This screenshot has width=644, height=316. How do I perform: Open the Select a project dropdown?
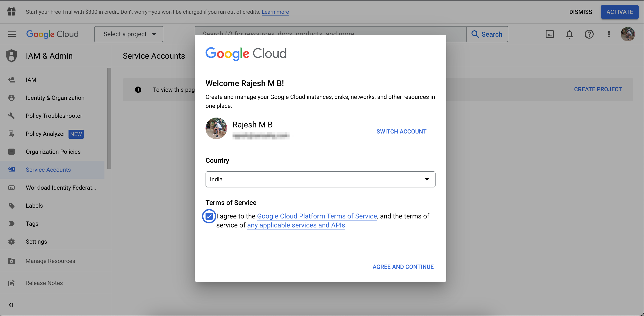pos(128,34)
